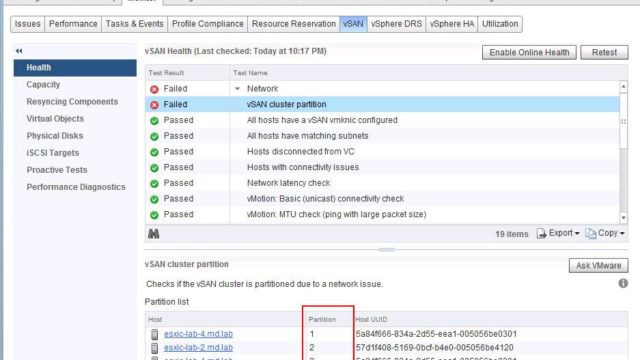
Task: Sort by Host column header
Action: click(224, 319)
